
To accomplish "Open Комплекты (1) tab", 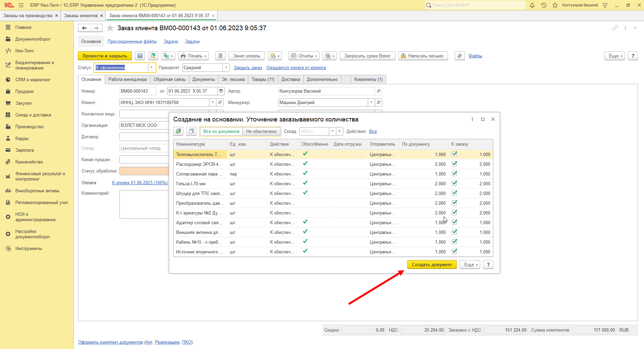I will click(368, 80).
